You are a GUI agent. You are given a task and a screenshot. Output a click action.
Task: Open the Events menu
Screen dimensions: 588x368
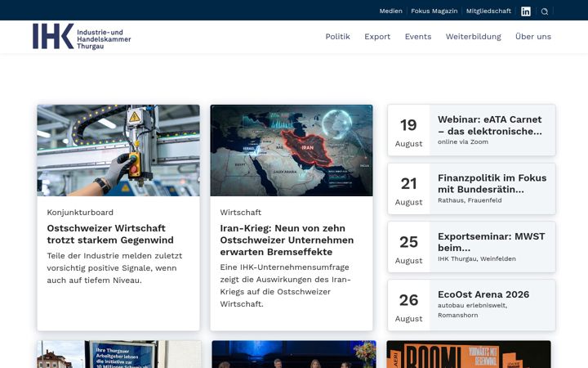(418, 37)
